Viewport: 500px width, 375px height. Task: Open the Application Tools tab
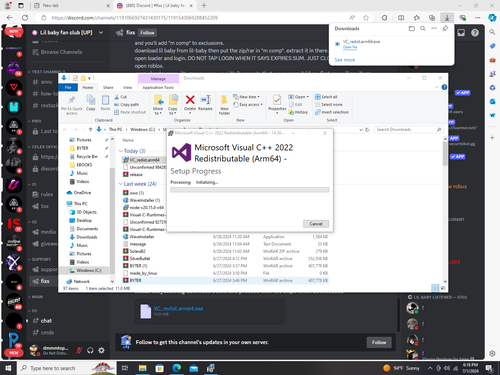(x=158, y=87)
